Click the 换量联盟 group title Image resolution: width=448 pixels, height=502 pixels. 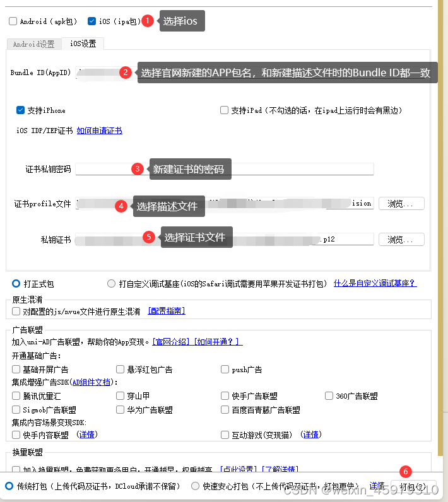[27, 452]
